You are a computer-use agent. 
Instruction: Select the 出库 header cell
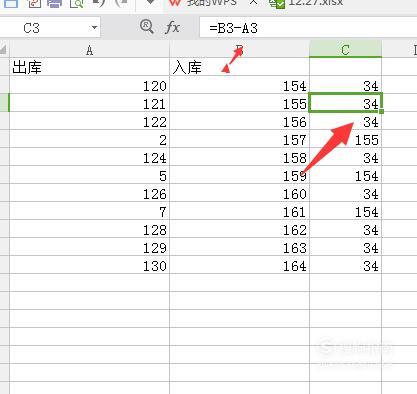pyautogui.click(x=89, y=67)
